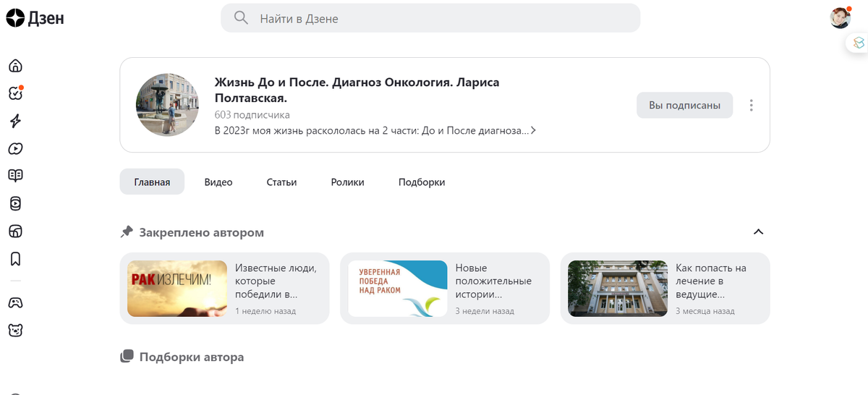Open the channel title Жизнь До и После
The width and height of the screenshot is (868, 395).
(x=357, y=90)
